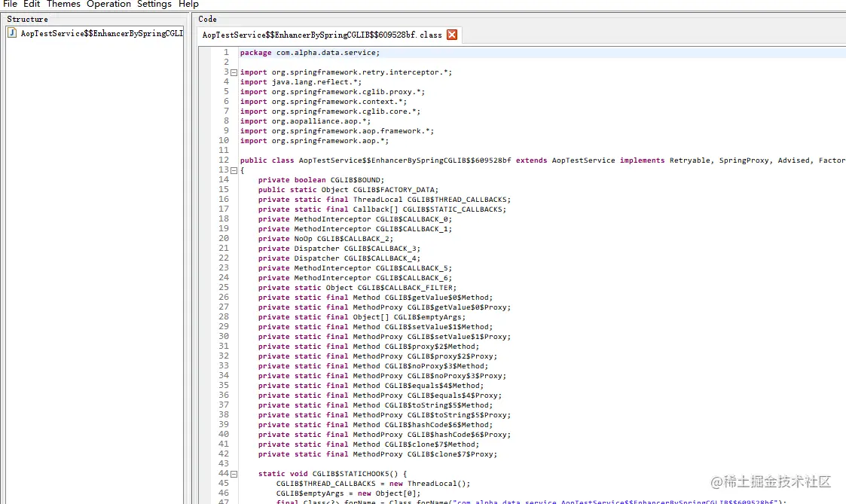846x504 pixels.
Task: Open the File menu
Action: [x=10, y=5]
